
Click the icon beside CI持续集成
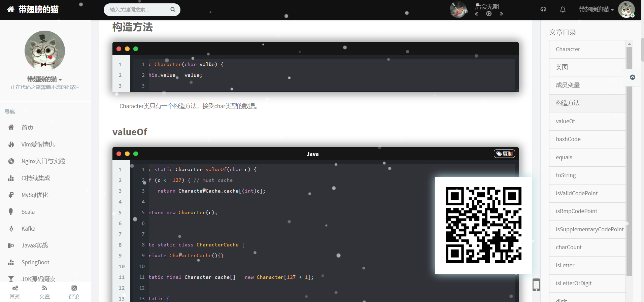click(x=11, y=178)
